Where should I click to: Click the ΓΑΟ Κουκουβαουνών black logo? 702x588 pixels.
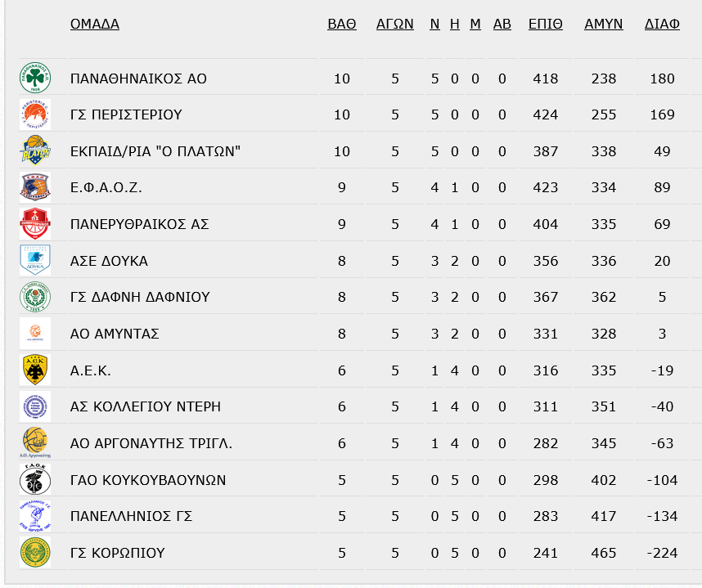[35, 480]
